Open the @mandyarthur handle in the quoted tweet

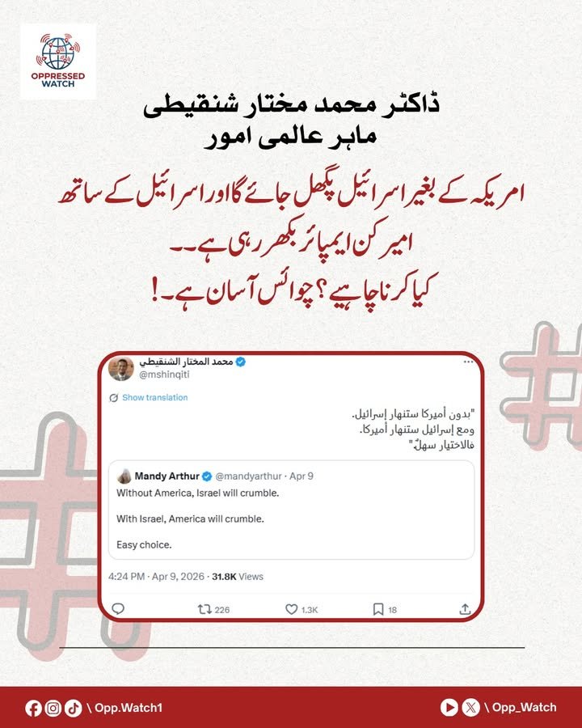tap(249, 476)
